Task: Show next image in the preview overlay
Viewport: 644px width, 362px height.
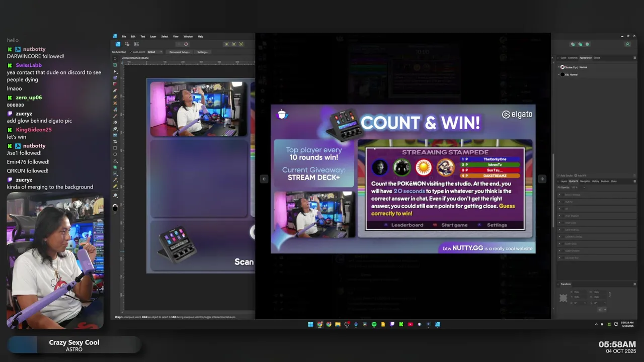Action: tap(542, 178)
